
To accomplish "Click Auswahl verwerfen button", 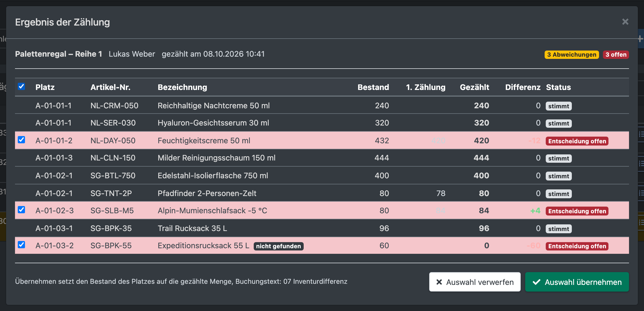I will [x=475, y=282].
